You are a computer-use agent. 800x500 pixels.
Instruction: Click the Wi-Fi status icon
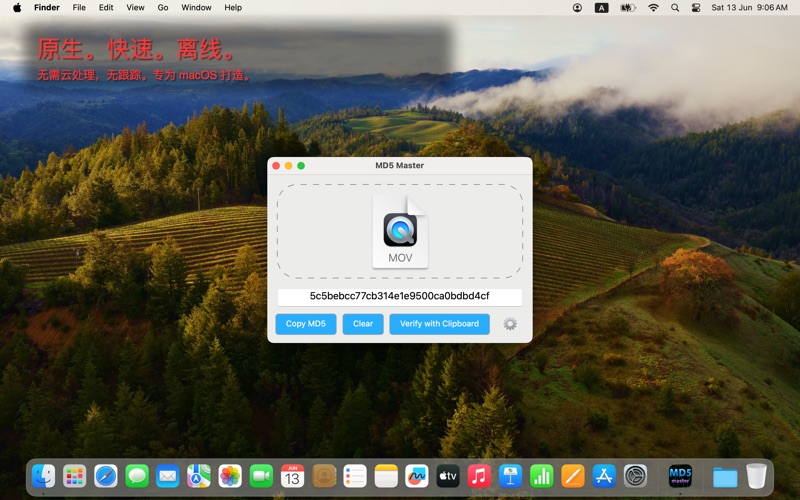point(653,8)
